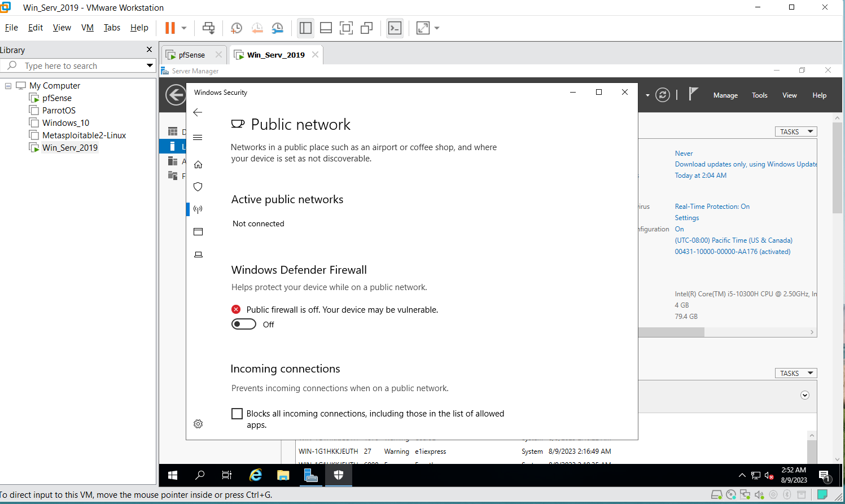The width and height of the screenshot is (845, 504).
Task: Open the power options dropdown next to pause
Action: click(x=184, y=28)
